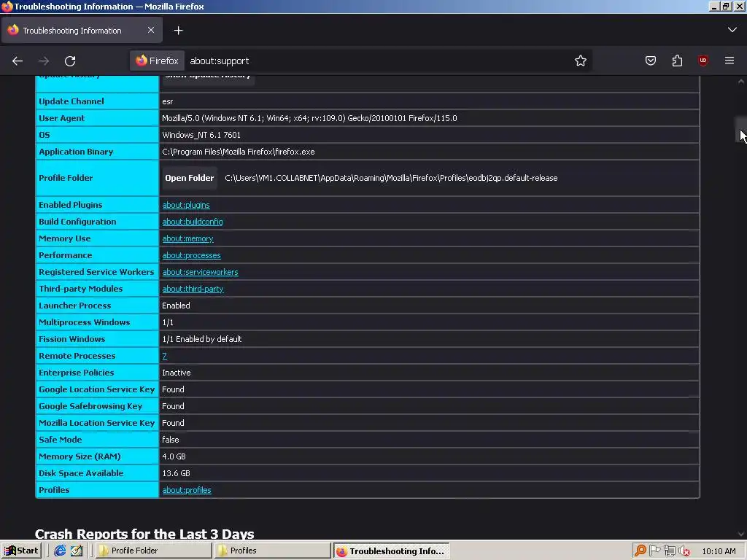Open the uBlock Origin extension icon
Viewport: 747px width, 560px height.
pos(703,61)
